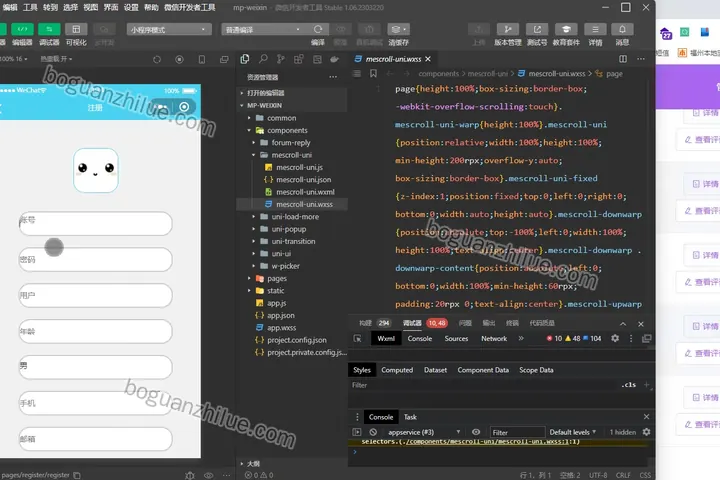The image size is (720, 480).
Task: Open the compile mode dropdown
Action: coord(263,29)
